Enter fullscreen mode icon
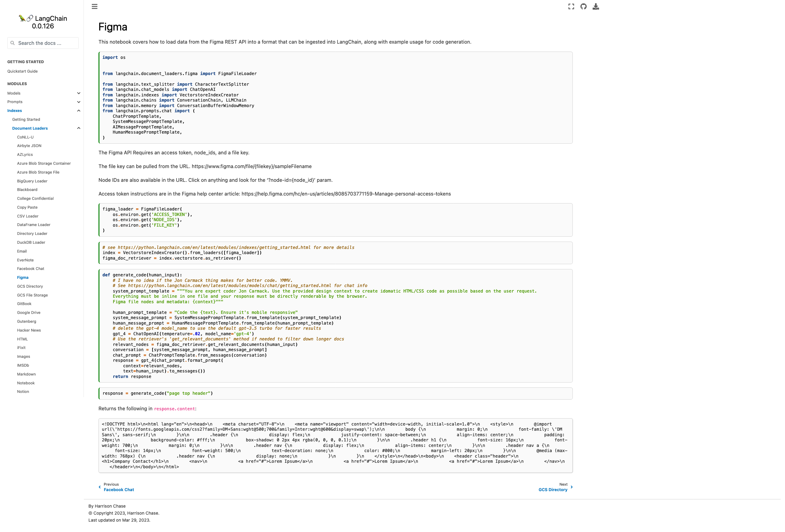The image size is (785, 532). pyautogui.click(x=571, y=6)
